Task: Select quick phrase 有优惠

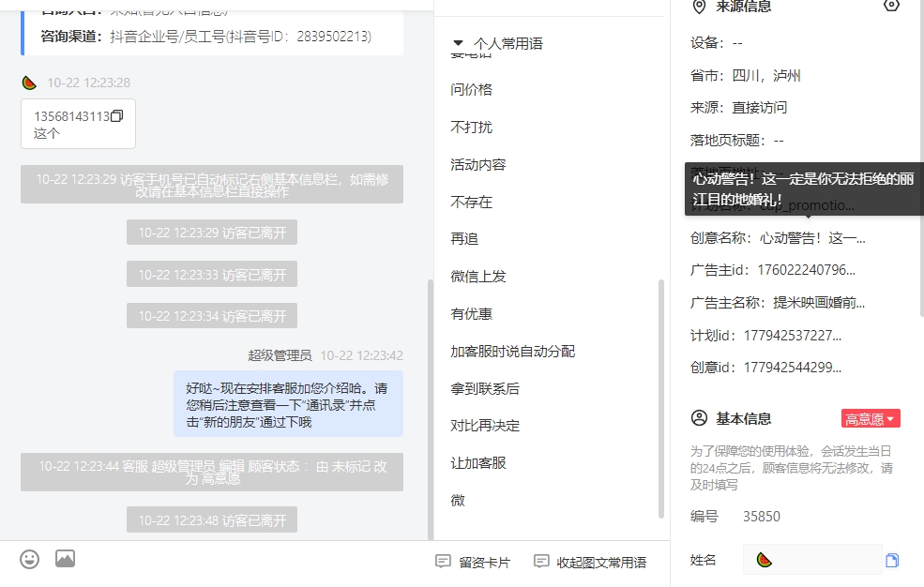Action: (x=472, y=314)
